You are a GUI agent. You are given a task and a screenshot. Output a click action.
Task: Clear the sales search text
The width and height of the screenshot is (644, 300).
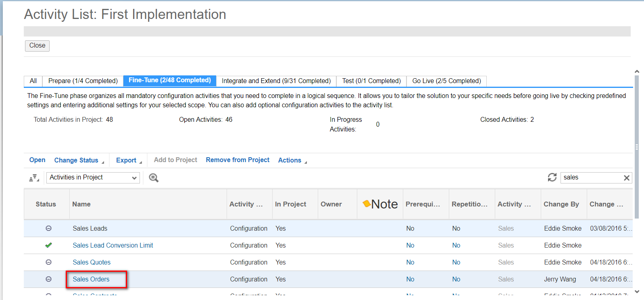click(626, 178)
